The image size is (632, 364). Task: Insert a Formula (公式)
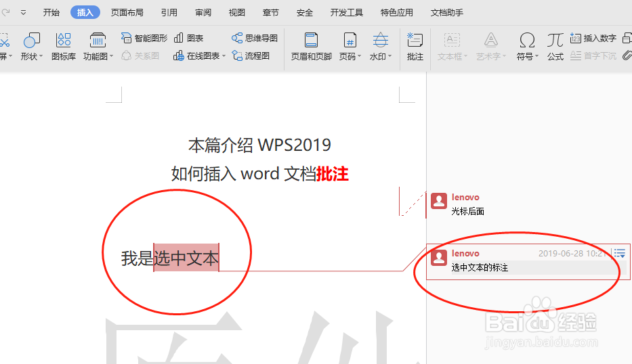click(555, 47)
